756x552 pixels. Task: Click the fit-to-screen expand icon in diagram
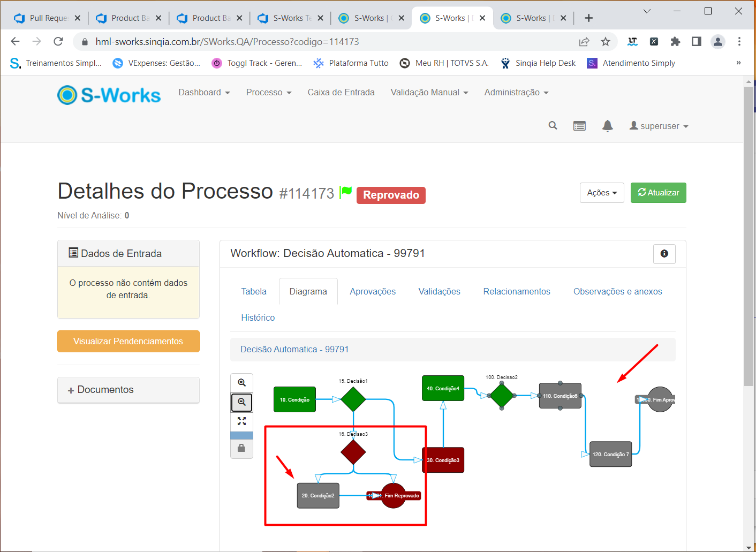pos(241,421)
